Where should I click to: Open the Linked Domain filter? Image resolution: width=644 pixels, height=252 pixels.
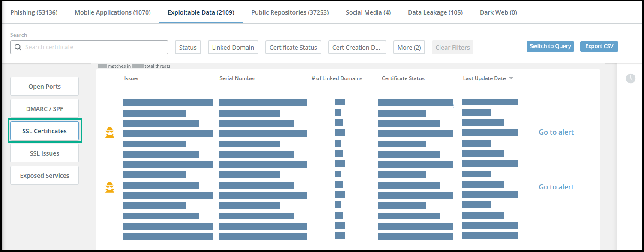tap(233, 47)
